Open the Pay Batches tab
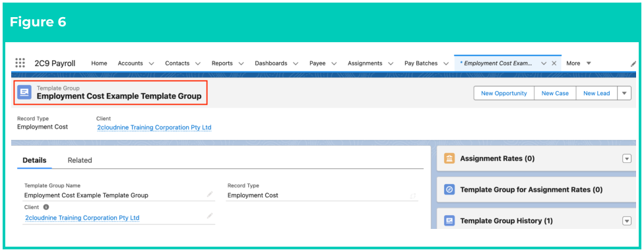Screen dimensions: 644x252 pos(420,63)
